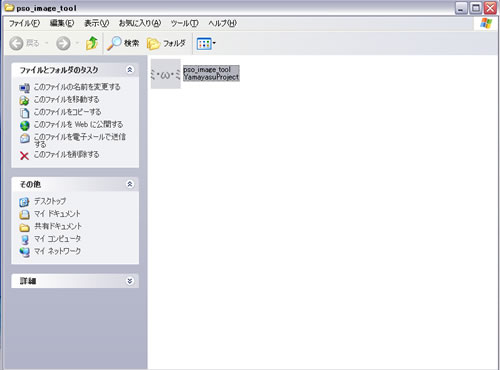Open dropdown arrow next to Back button
The height and width of the screenshot is (370, 500).
(46, 43)
